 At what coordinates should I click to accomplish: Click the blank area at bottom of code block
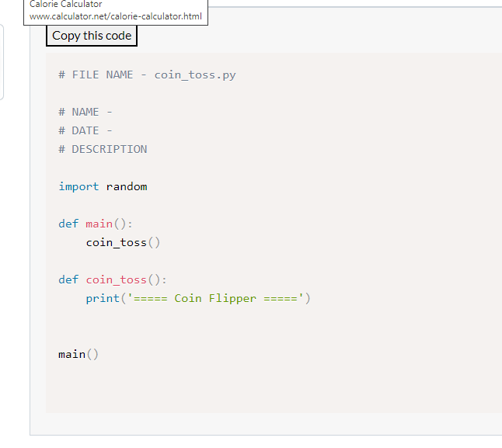coord(274,388)
